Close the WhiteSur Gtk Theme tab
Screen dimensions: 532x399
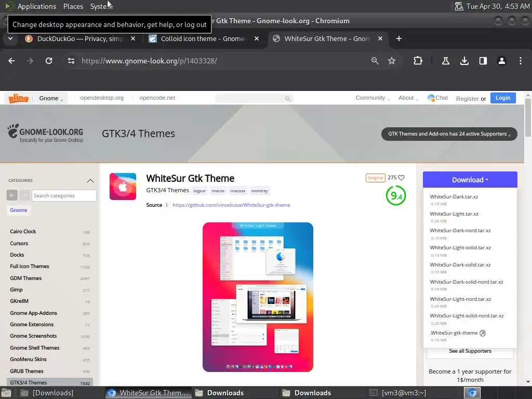(x=380, y=38)
